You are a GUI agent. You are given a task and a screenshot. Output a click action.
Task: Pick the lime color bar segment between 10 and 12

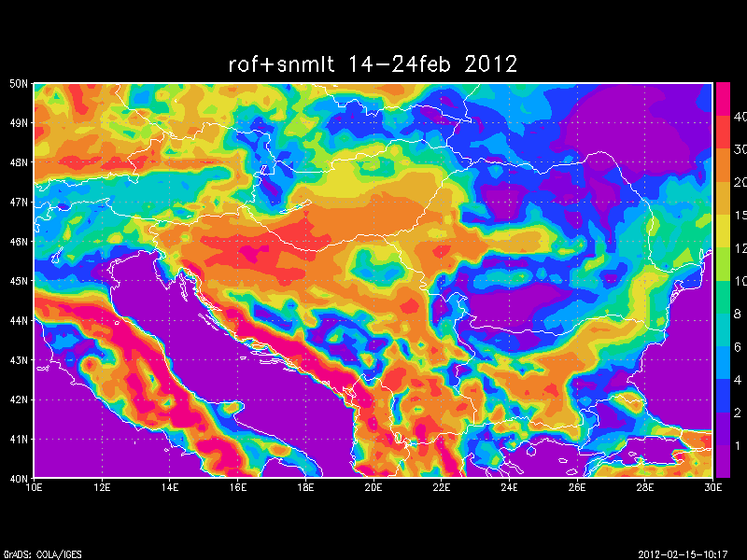tap(723, 264)
